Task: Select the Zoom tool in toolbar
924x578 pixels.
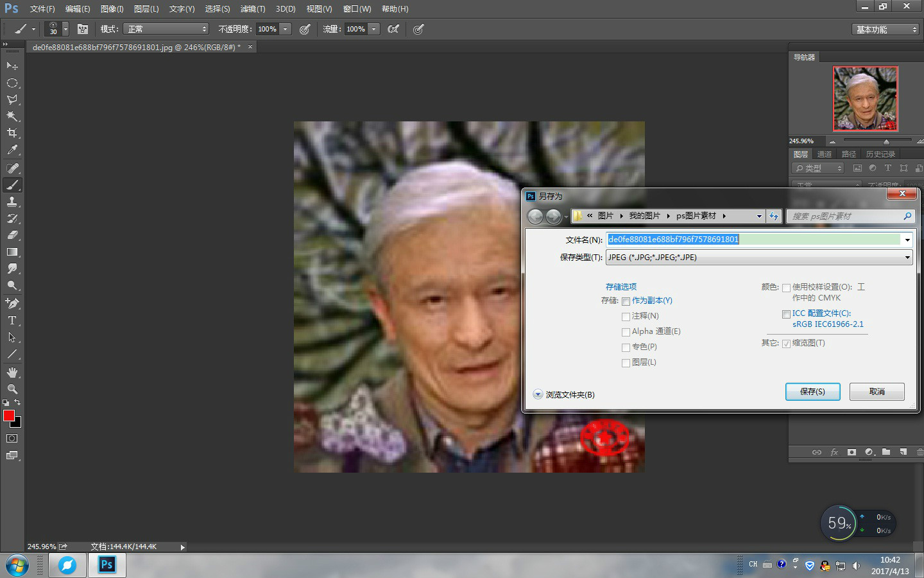Action: pos(12,389)
